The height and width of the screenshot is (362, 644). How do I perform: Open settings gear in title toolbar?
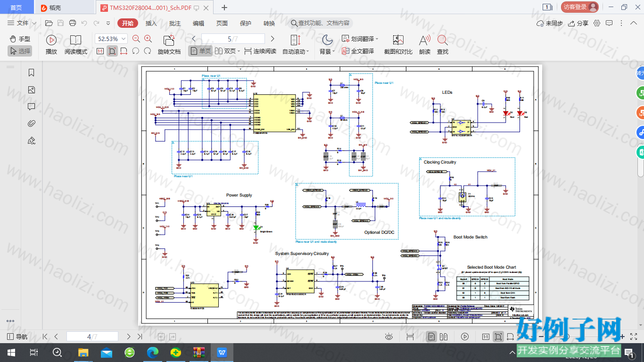coord(597,23)
